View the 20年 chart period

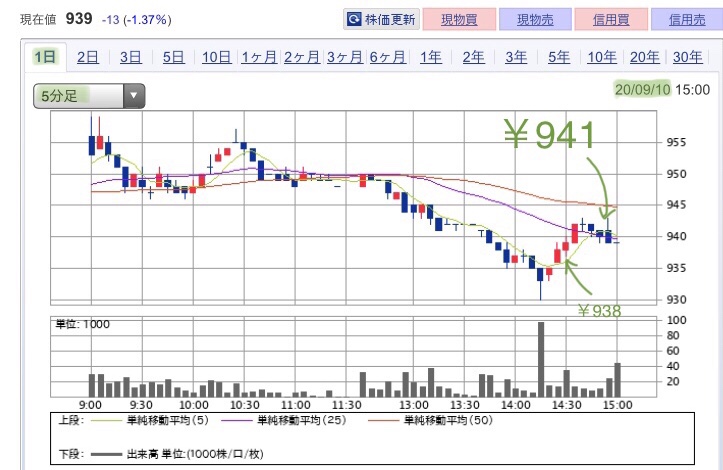pyautogui.click(x=645, y=57)
